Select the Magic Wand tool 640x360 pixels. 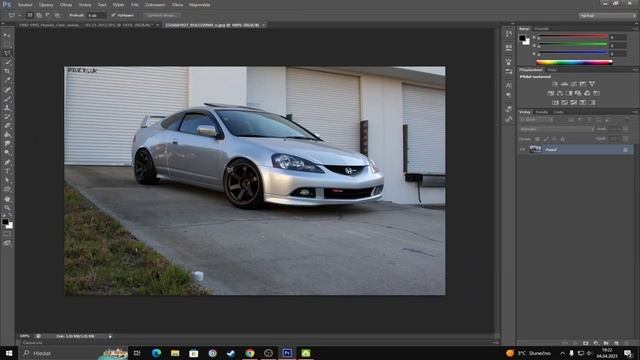7,62
